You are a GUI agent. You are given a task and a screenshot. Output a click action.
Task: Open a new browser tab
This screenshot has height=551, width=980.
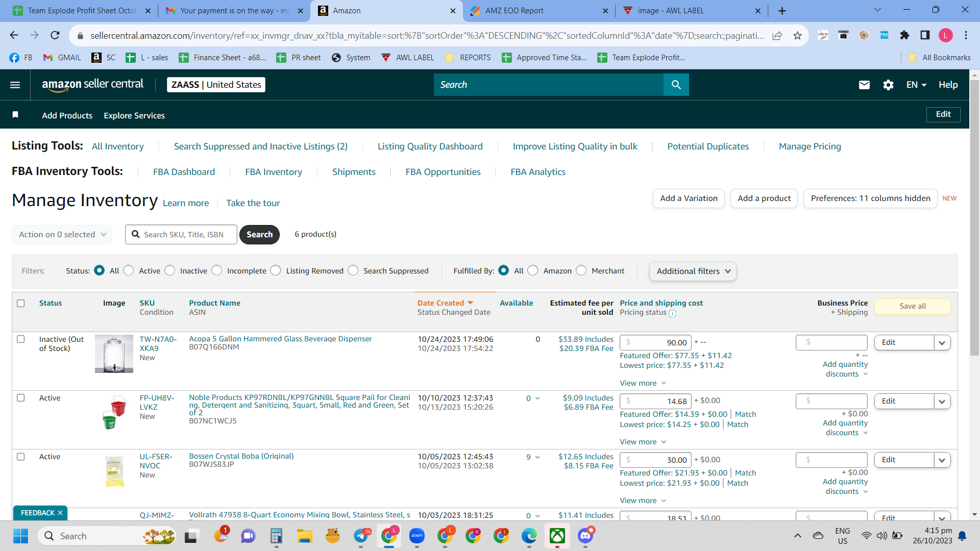782,11
